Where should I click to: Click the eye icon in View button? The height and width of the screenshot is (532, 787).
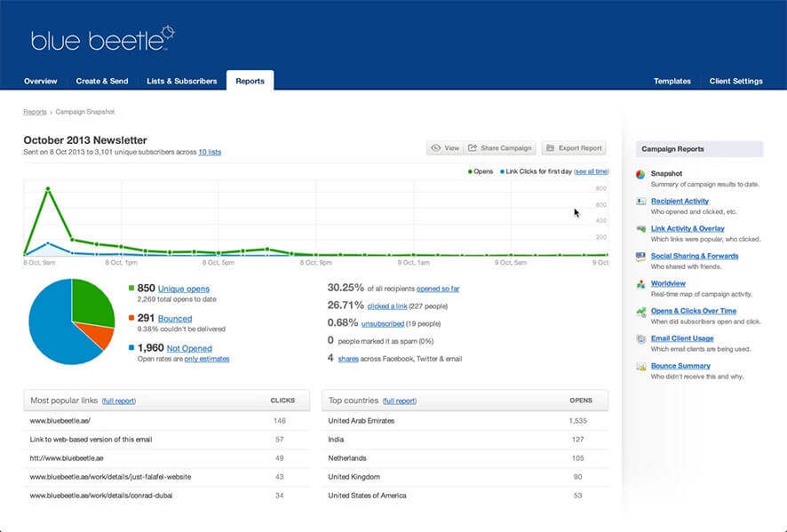(435, 148)
